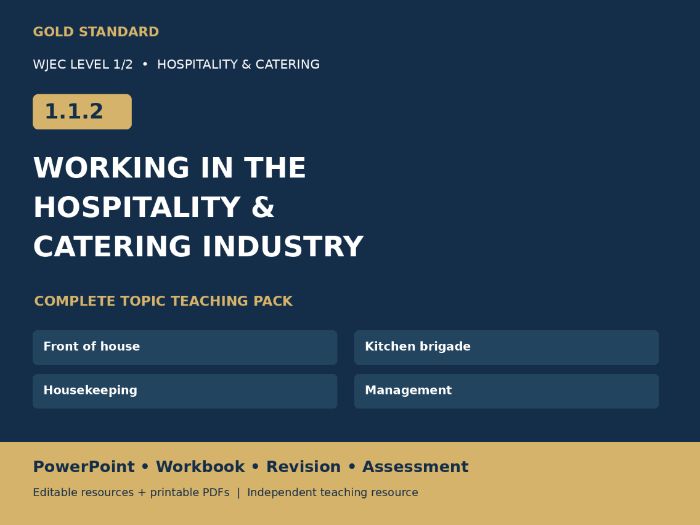Click 'Editable resources + printable PDFs' text
Screen dimensions: 700x525
(131, 492)
